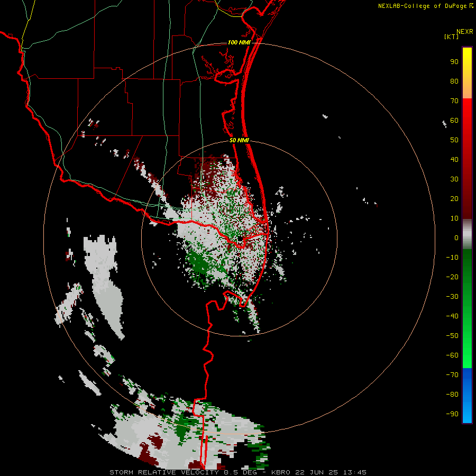Click the -50 value on the velocity scale
This screenshot has width=476, height=476.
pos(452,336)
